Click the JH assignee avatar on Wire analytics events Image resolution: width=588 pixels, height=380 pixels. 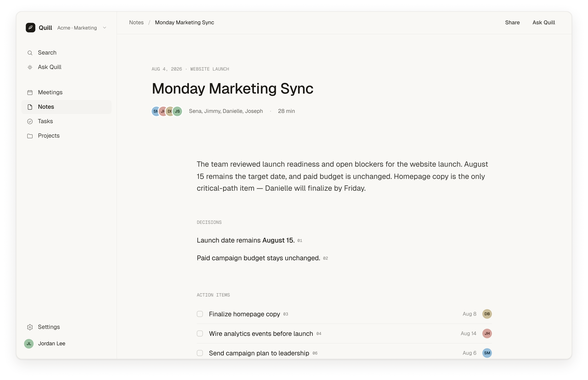pyautogui.click(x=487, y=334)
